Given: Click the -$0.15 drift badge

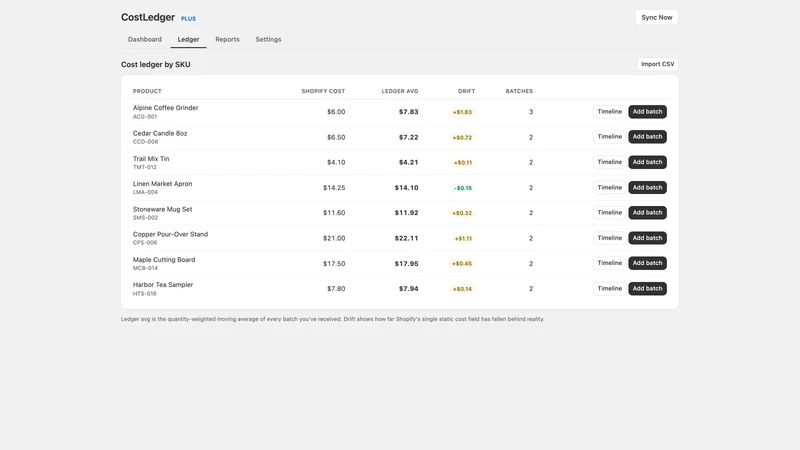Looking at the screenshot, I should pos(463,188).
